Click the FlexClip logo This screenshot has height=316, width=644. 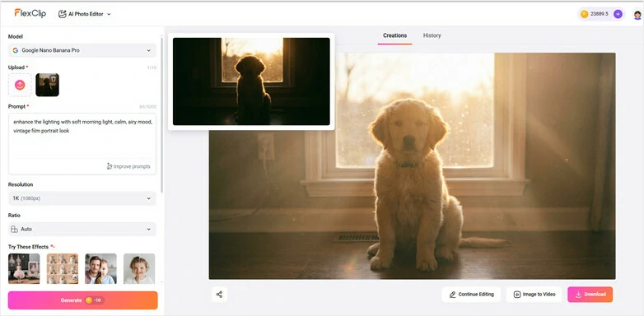click(x=30, y=13)
